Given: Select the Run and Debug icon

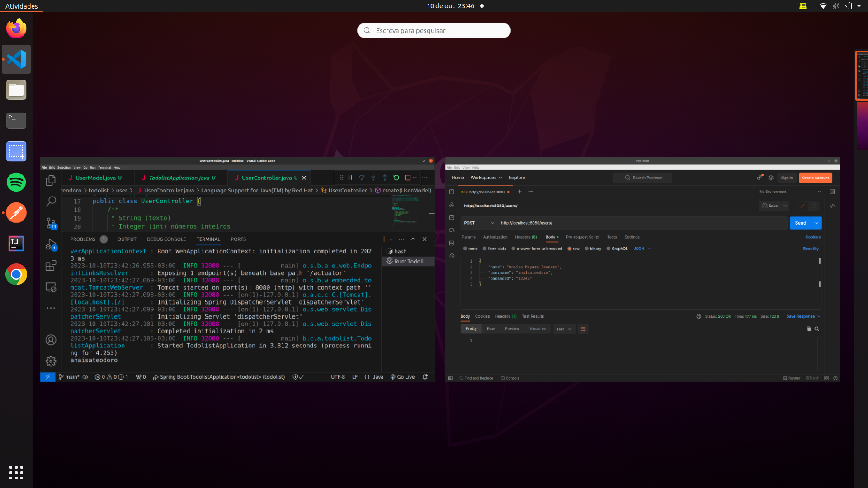Looking at the screenshot, I should [x=51, y=244].
